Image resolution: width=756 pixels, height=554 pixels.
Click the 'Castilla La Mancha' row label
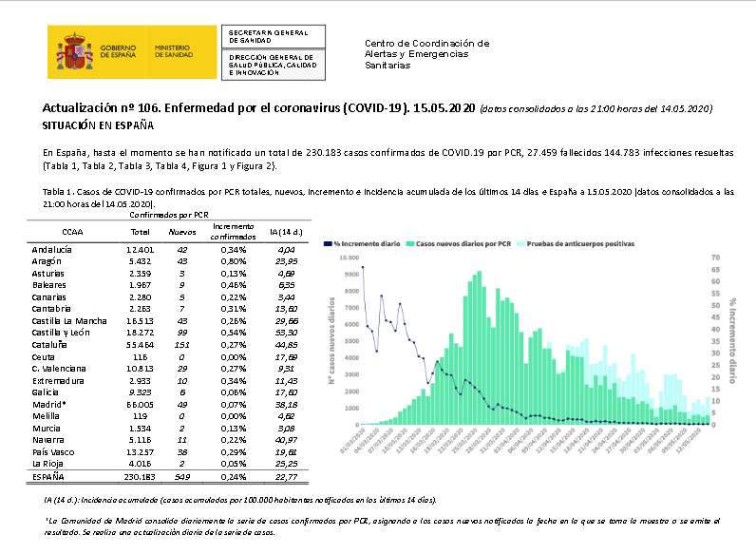pyautogui.click(x=69, y=321)
